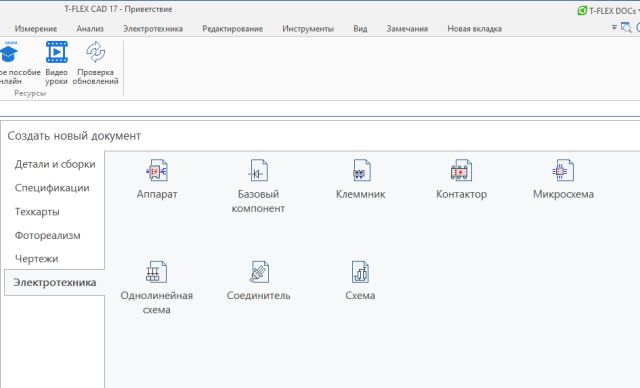The height and width of the screenshot is (388, 640).
Task: Select Детали и сборки category
Action: tap(55, 164)
